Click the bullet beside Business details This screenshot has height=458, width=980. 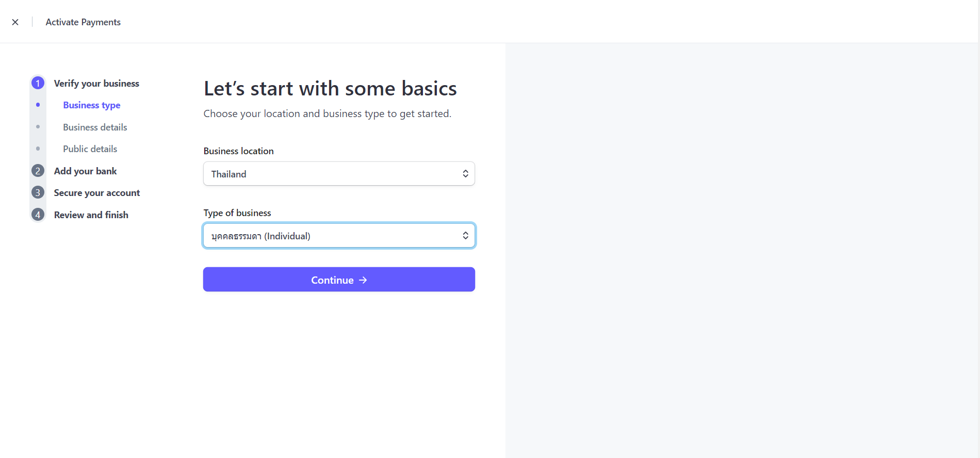pyautogui.click(x=38, y=127)
